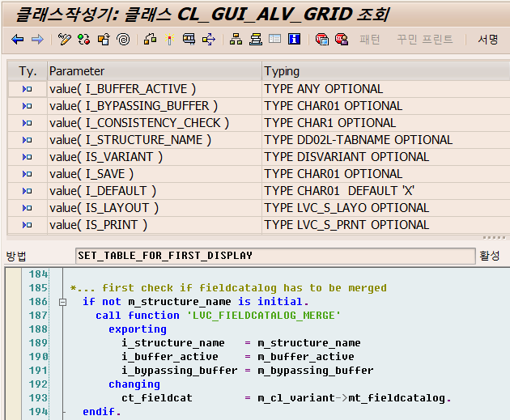Click line number 187 in the editor
Screen dimensions: 510x420
38,316
